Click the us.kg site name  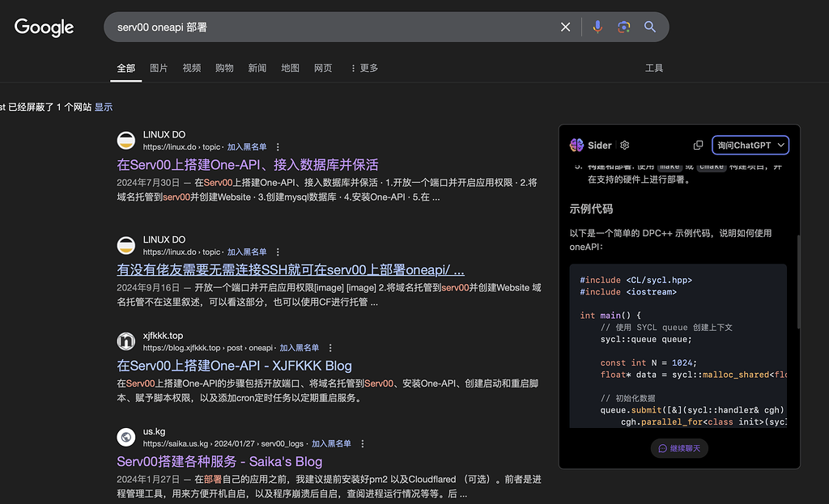pos(154,432)
